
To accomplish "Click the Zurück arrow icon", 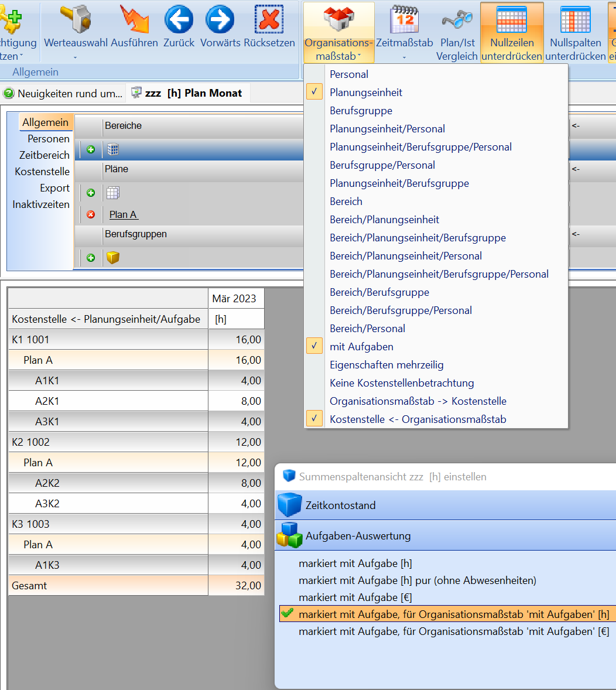I will coord(179,21).
